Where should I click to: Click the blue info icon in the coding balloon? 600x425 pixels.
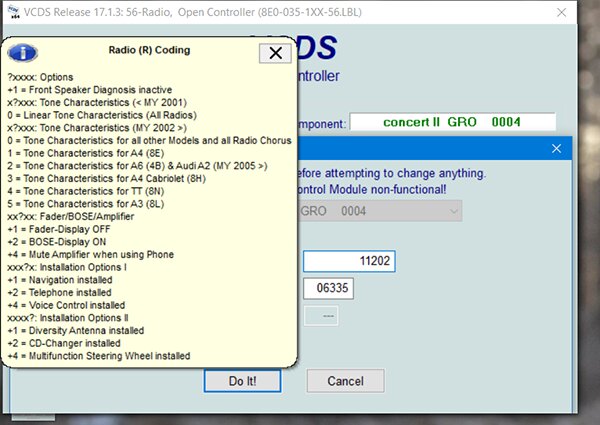coord(23,53)
